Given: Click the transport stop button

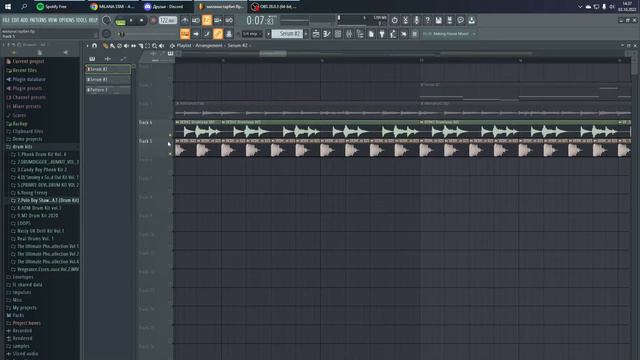Looking at the screenshot, I should pos(142,20).
